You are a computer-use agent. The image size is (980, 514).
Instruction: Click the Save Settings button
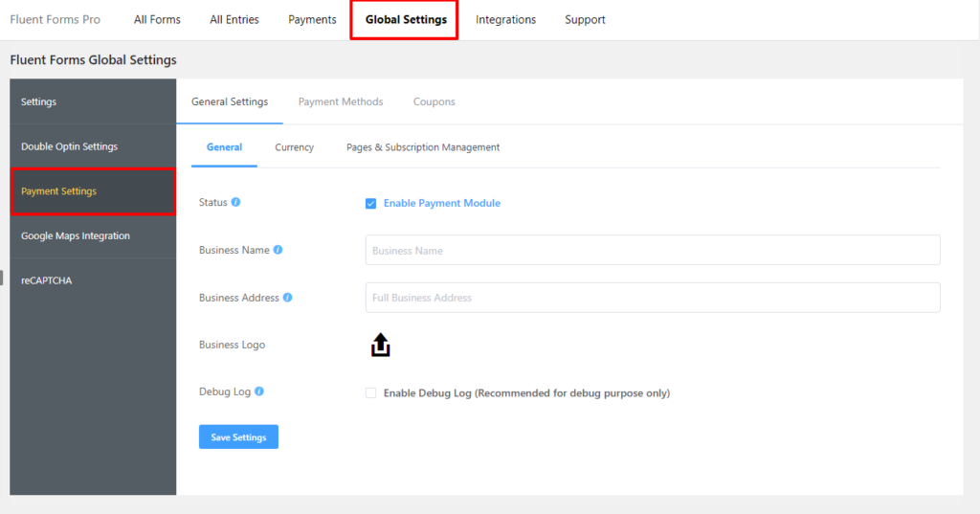point(238,437)
